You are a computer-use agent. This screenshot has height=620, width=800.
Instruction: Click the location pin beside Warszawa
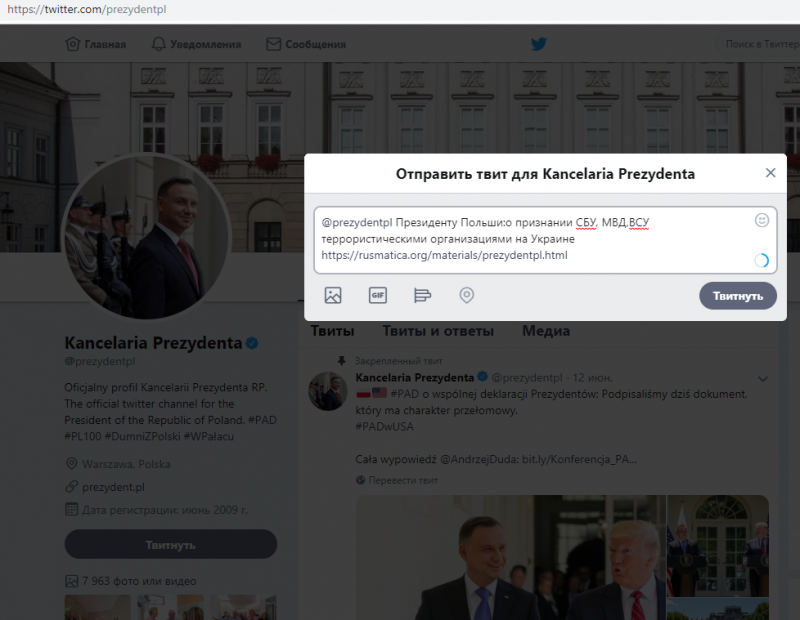click(71, 464)
